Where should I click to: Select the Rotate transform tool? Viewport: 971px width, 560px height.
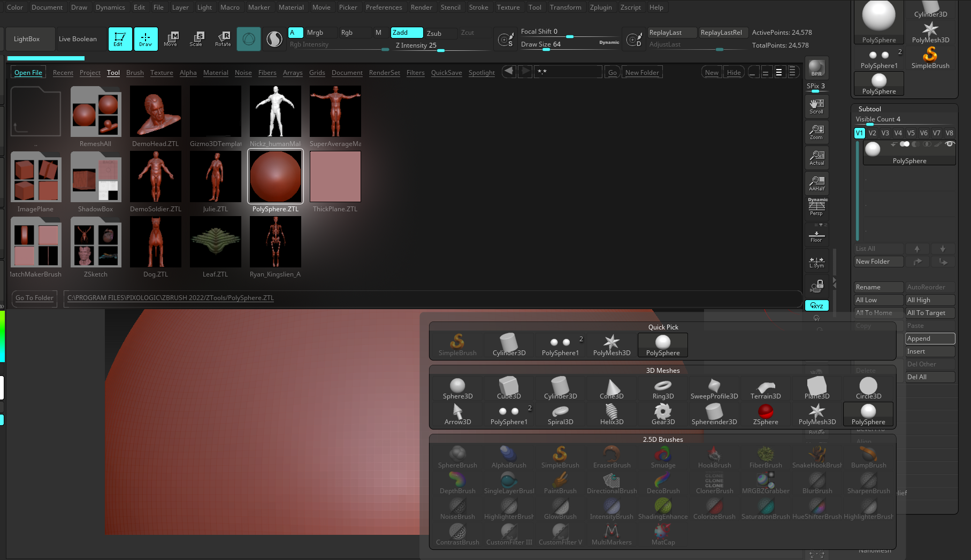click(223, 39)
